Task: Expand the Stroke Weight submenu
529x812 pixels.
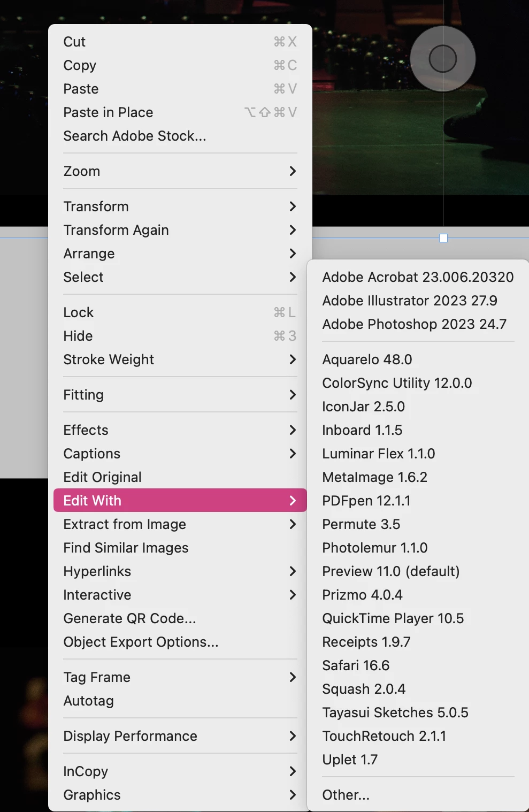Action: click(x=180, y=359)
